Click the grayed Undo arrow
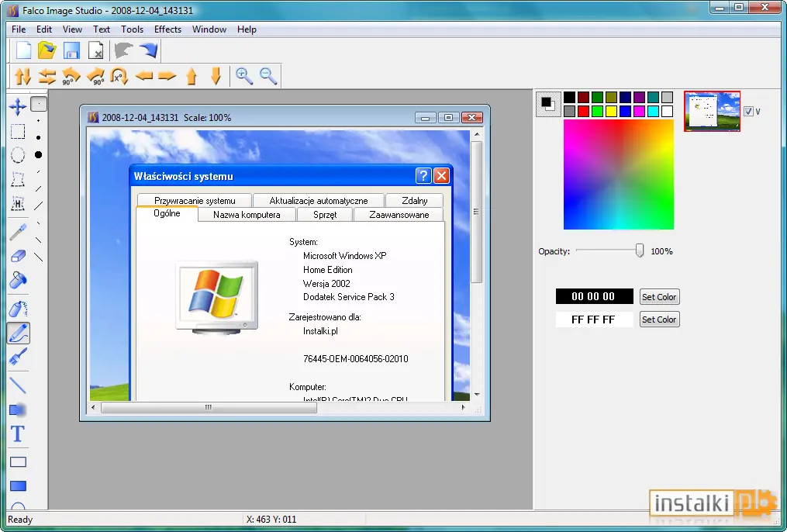The width and height of the screenshot is (787, 532). point(123,50)
